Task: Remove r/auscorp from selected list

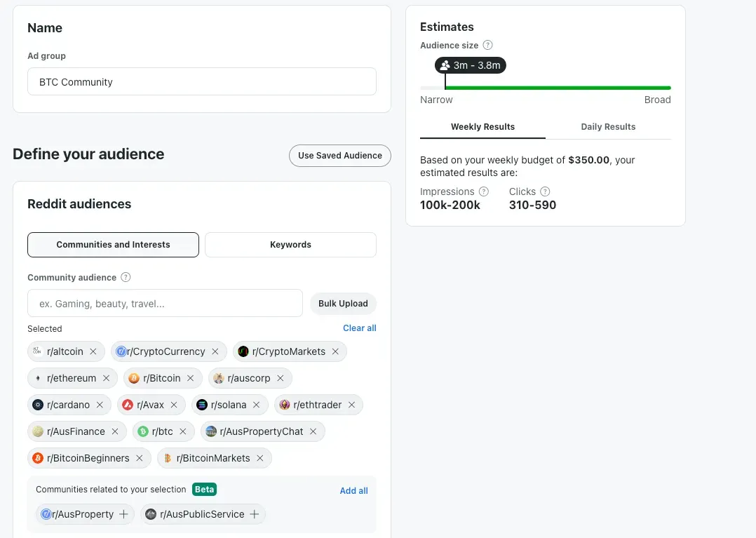Action: coord(280,378)
